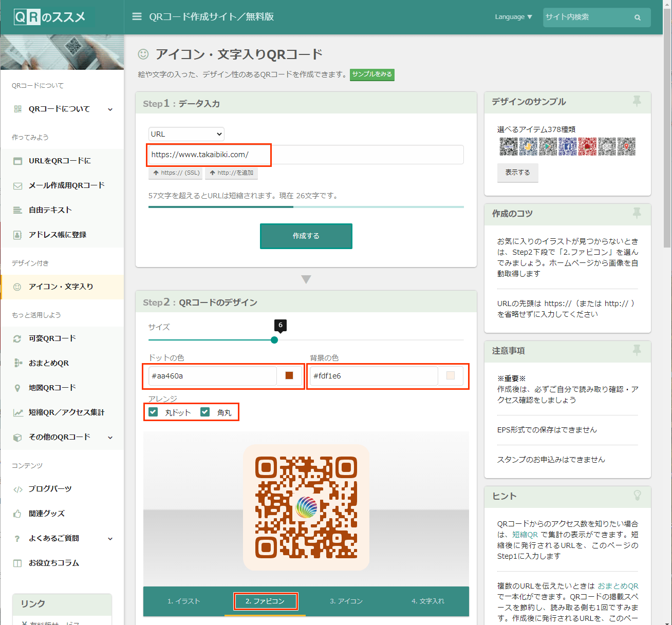Switch to 4. 文字入れ tab
The image size is (672, 625).
(428, 601)
